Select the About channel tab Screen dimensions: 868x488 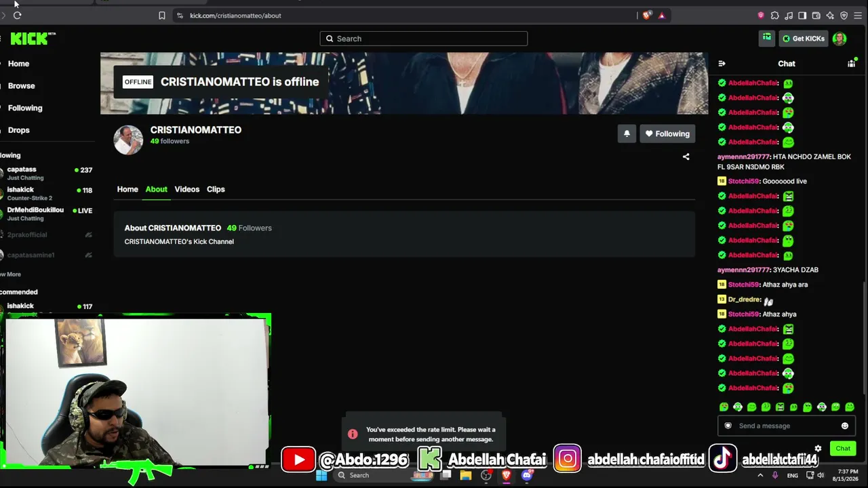point(156,189)
